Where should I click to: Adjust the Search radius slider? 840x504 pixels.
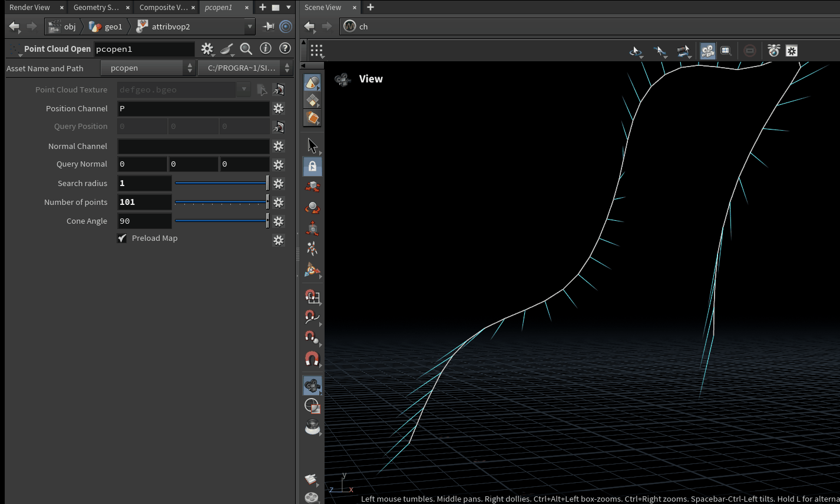coord(222,183)
